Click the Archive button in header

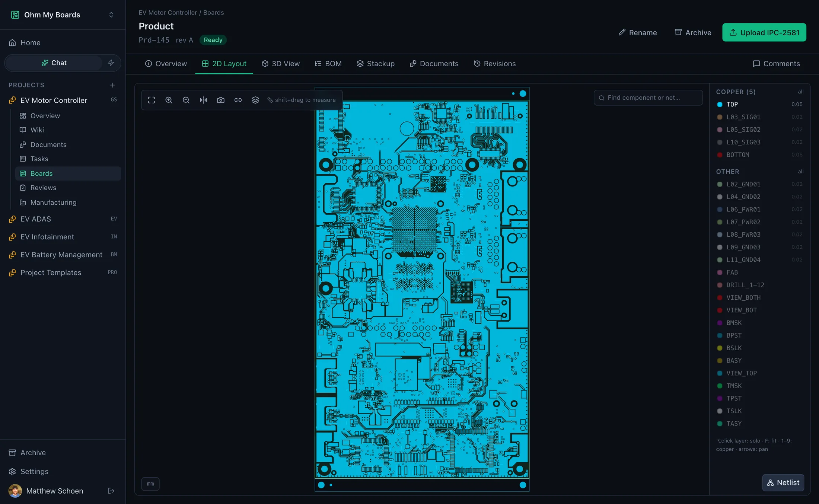tap(693, 33)
